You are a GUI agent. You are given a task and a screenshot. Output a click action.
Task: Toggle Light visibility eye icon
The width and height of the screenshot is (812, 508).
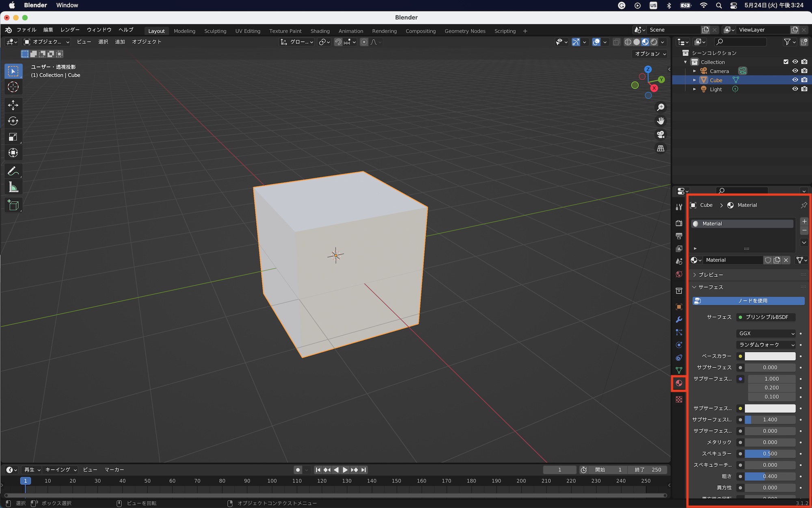click(x=795, y=89)
